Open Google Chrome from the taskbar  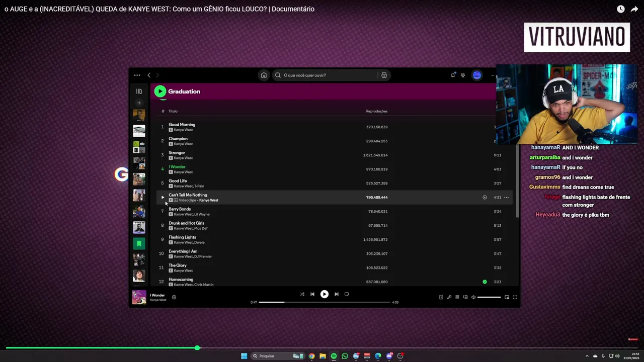pyautogui.click(x=312, y=356)
